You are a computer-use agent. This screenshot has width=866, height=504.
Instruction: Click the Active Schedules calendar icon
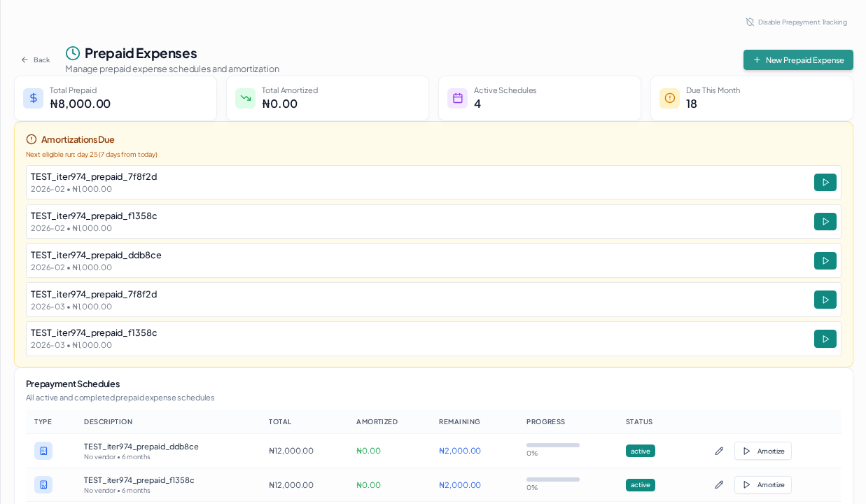(x=457, y=98)
